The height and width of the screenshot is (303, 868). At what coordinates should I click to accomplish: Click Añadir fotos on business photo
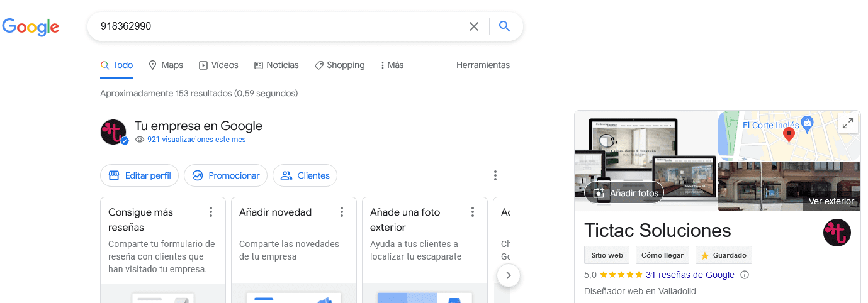click(x=624, y=193)
